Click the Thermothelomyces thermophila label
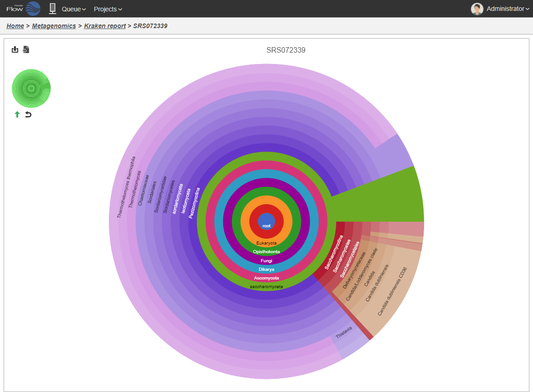The height and width of the screenshot is (392, 533). [126, 187]
